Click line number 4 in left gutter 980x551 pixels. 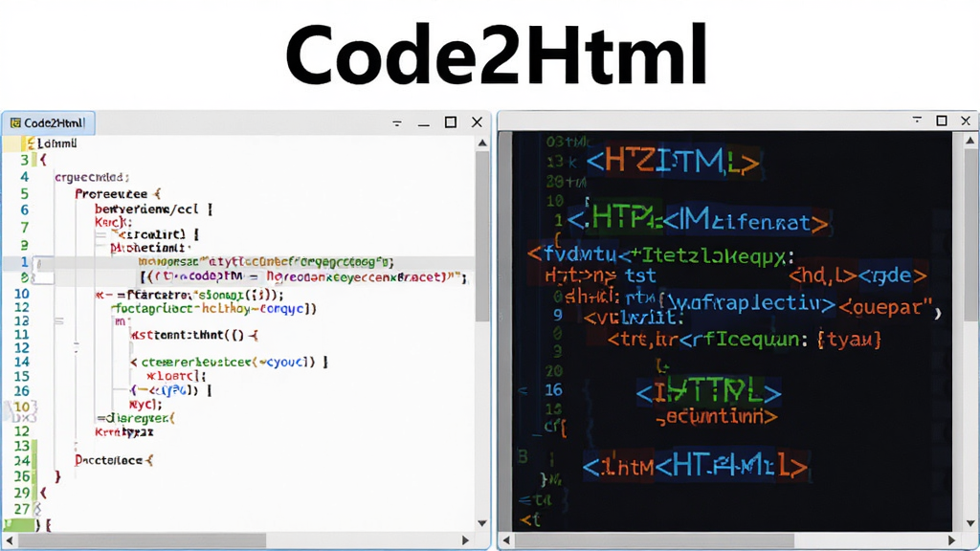point(24,177)
